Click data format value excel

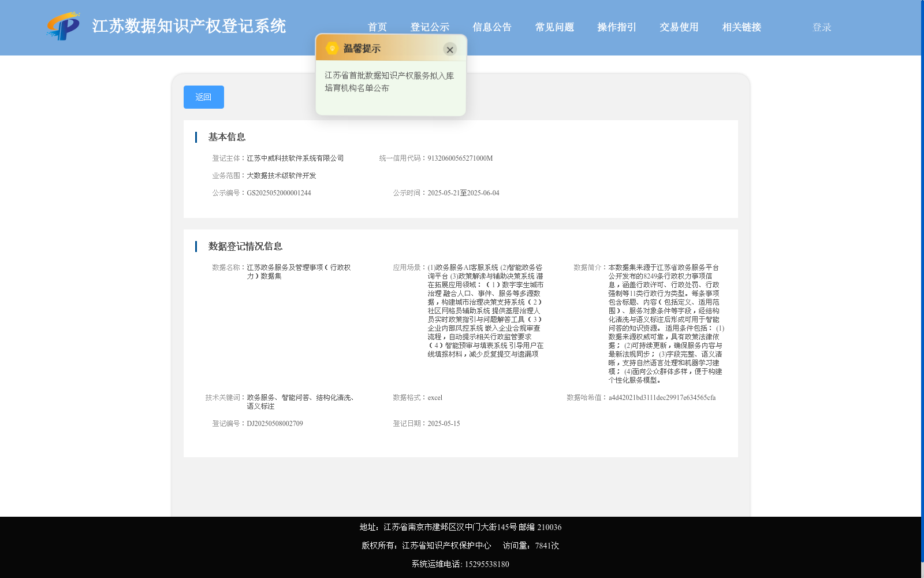click(435, 398)
